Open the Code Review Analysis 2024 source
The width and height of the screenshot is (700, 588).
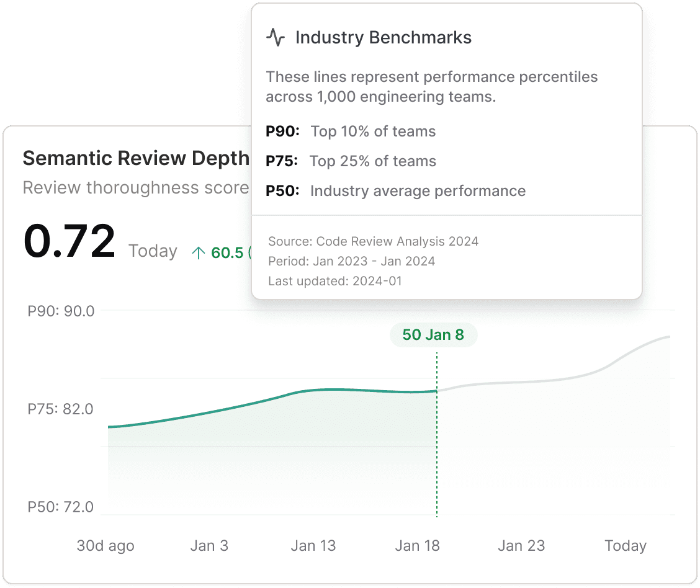(x=373, y=241)
